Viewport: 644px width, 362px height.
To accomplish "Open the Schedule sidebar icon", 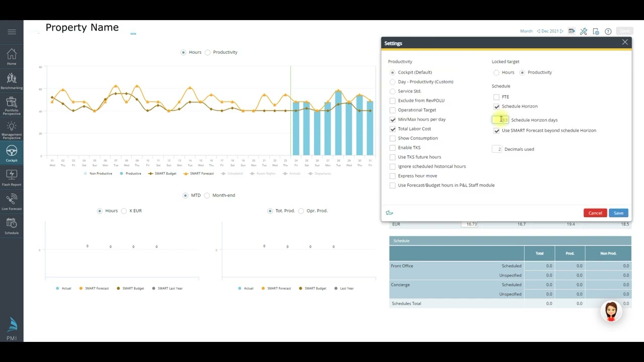I will coord(12,226).
